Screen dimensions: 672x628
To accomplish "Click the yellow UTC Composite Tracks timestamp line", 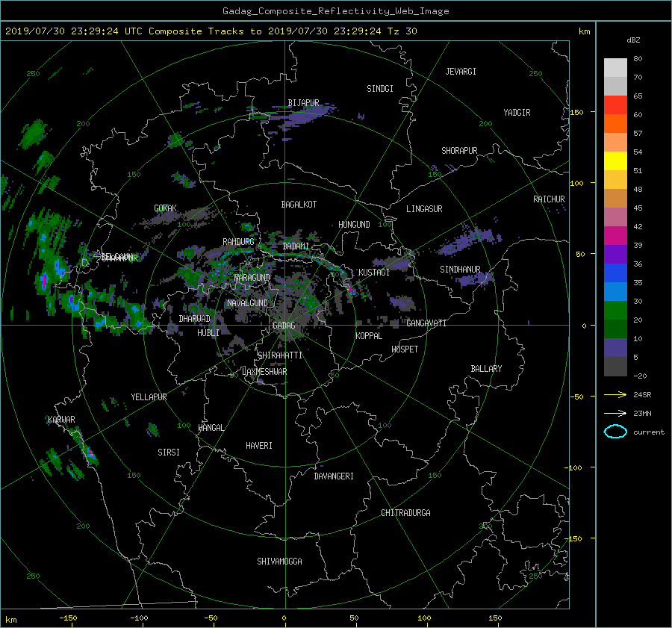I will point(211,31).
